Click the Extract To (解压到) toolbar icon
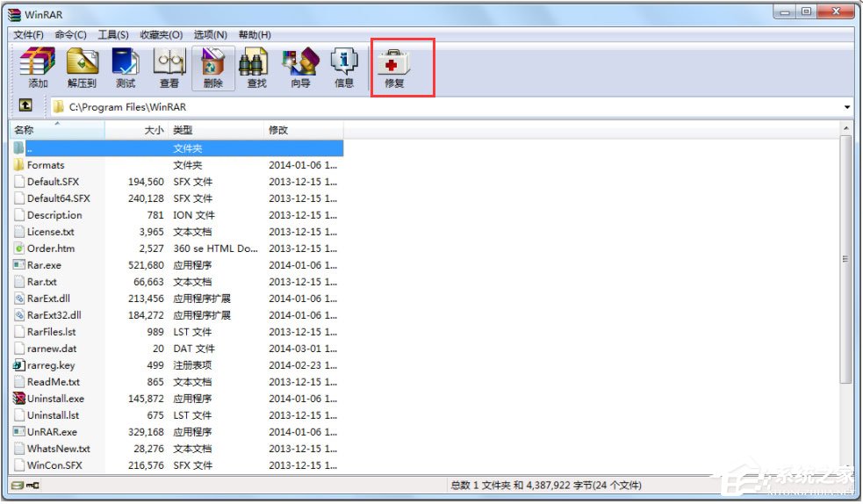Screen dimensions: 863x504 [82, 61]
